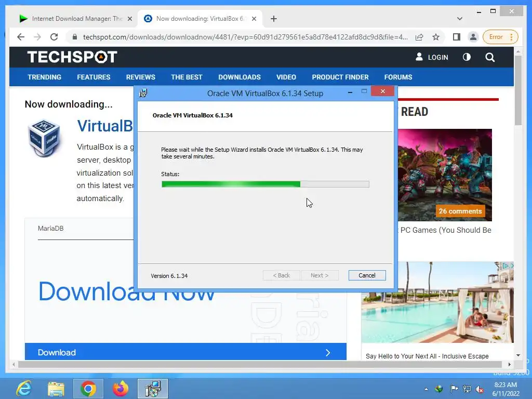Reload the TechSpot page
The width and height of the screenshot is (532, 399).
point(54,37)
